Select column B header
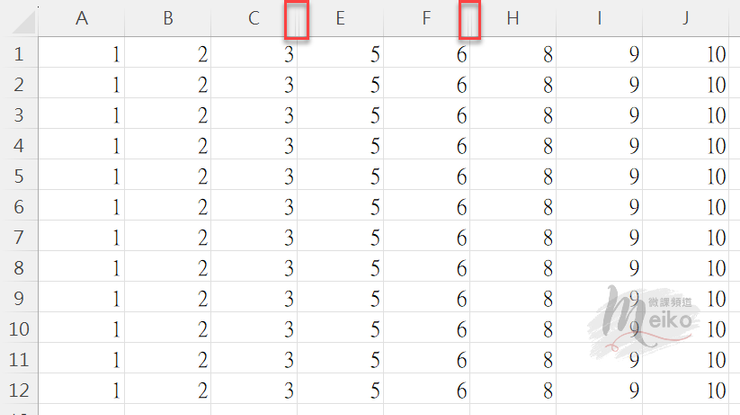This screenshot has height=415, width=740. pyautogui.click(x=168, y=18)
